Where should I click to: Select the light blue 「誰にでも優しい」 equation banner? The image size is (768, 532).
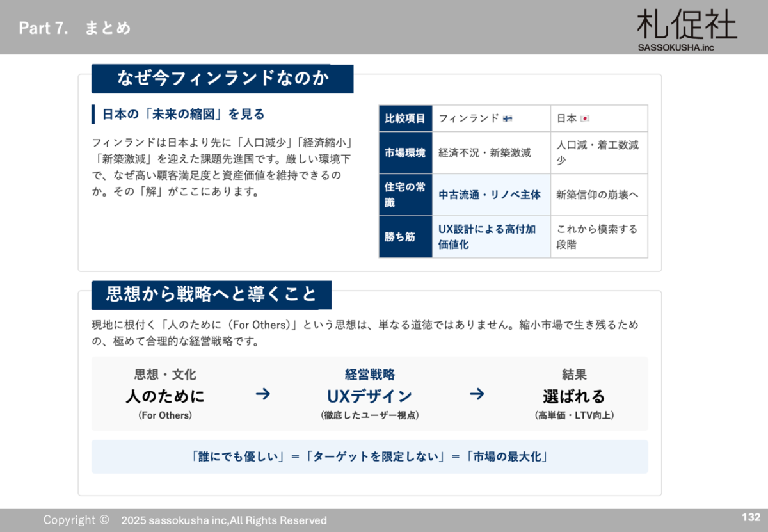point(369,456)
